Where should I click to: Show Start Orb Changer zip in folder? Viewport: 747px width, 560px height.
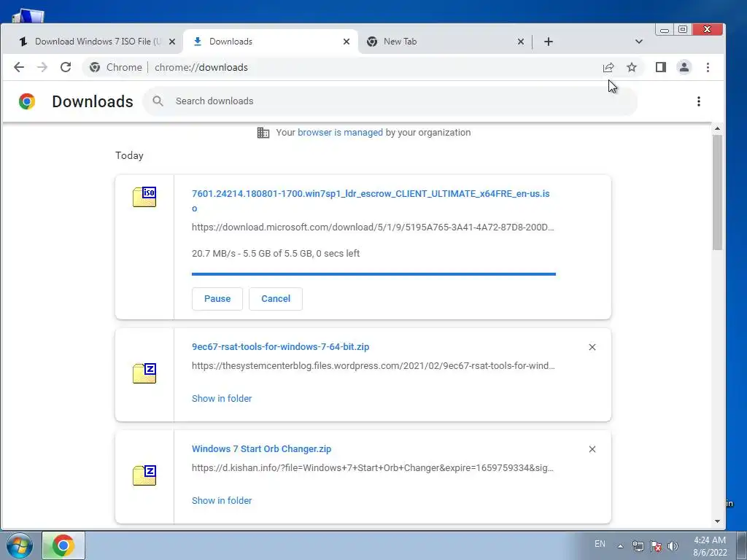pos(222,500)
